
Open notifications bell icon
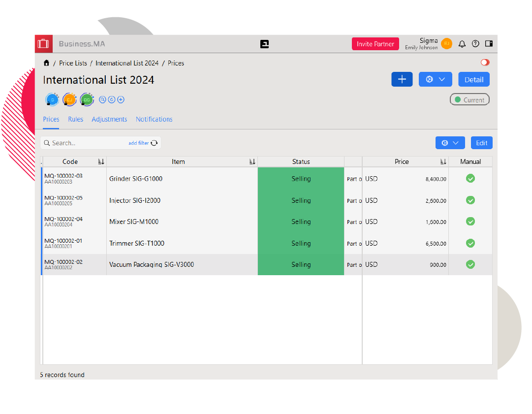point(462,44)
